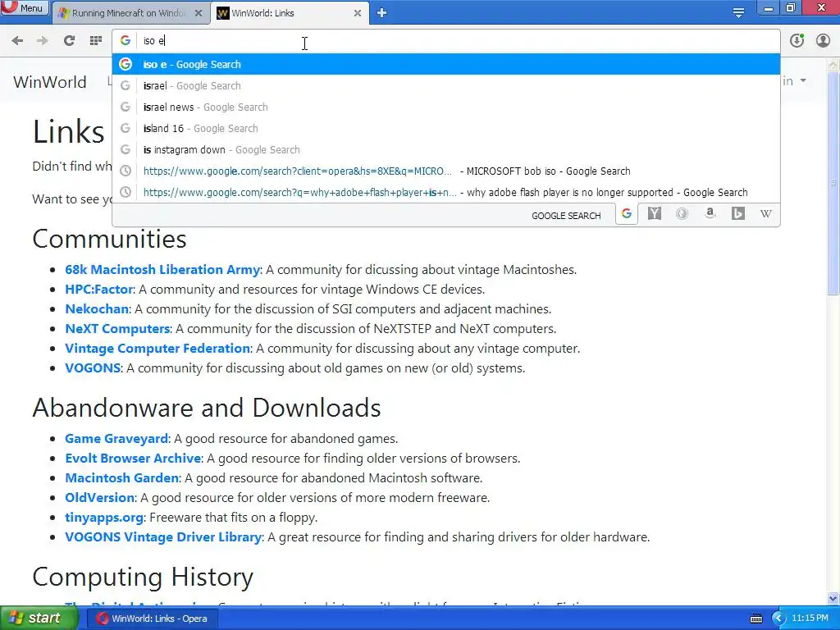The width and height of the screenshot is (840, 630).
Task: Click the WinWorld site logo
Action: (x=50, y=82)
